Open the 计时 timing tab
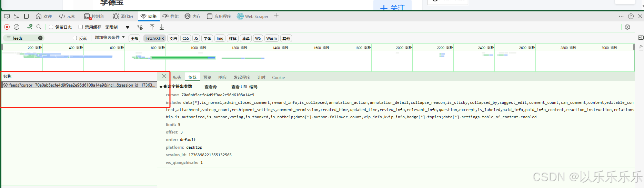Viewport: 644px width, 188px height. [261, 77]
